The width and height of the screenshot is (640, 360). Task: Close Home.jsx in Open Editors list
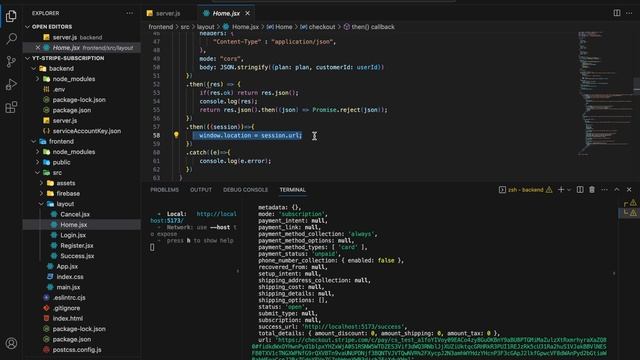pos(38,48)
